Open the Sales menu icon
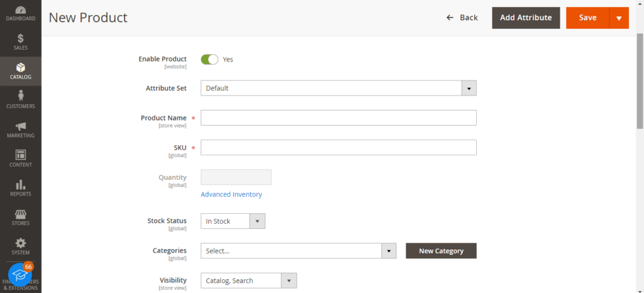Image resolution: width=644 pixels, height=293 pixels. point(21,41)
